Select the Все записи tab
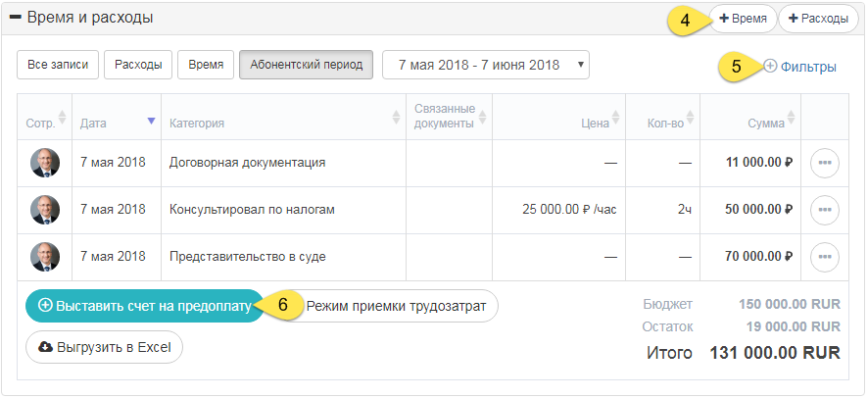The width and height of the screenshot is (868, 398). 57,65
